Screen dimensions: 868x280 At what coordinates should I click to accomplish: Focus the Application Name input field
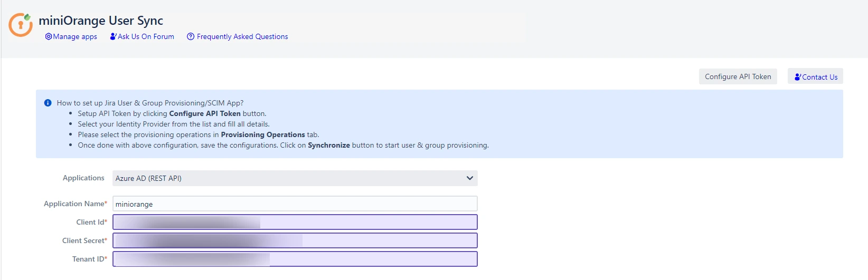(295, 204)
